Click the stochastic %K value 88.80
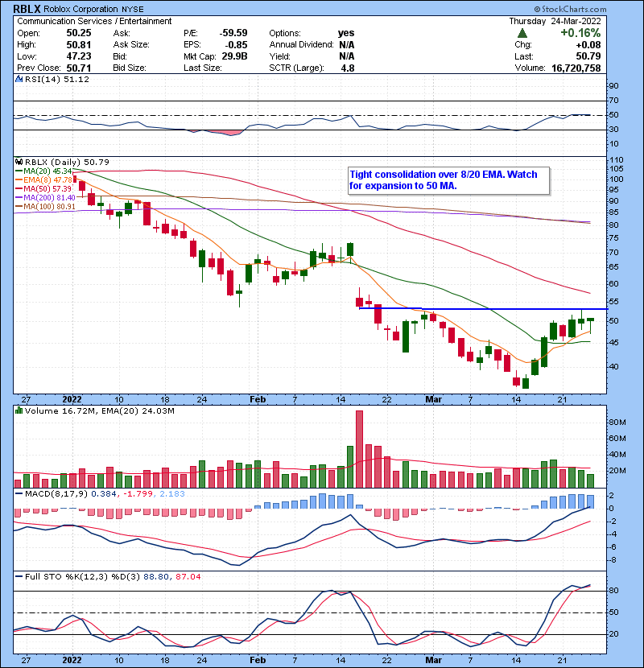This screenshot has width=644, height=668. pyautogui.click(x=156, y=577)
